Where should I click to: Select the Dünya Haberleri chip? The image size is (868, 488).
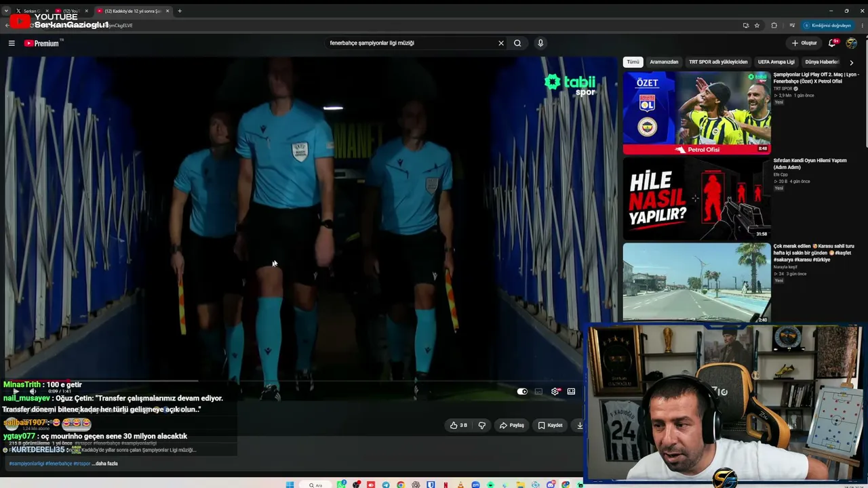tap(822, 62)
